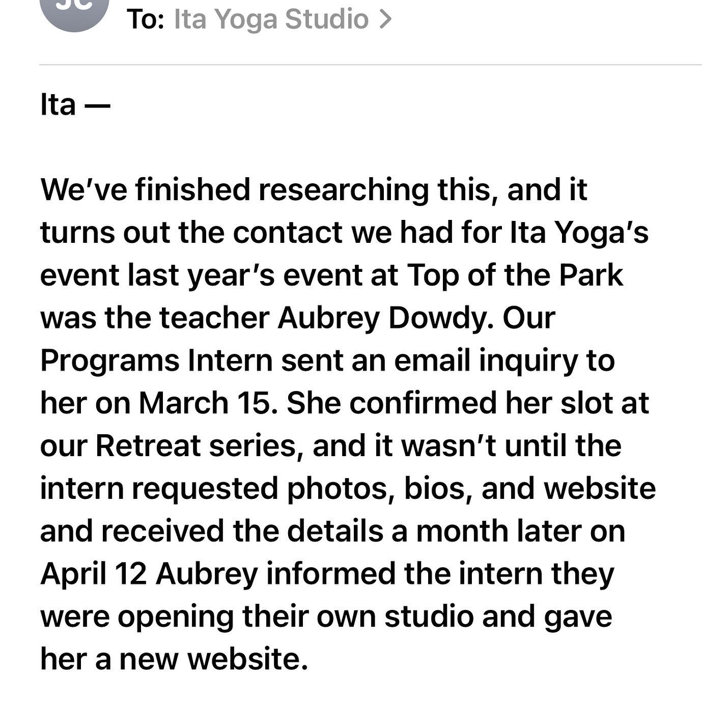702x728 pixels.
Task: Expand recipient details chevron
Action: tap(386, 19)
